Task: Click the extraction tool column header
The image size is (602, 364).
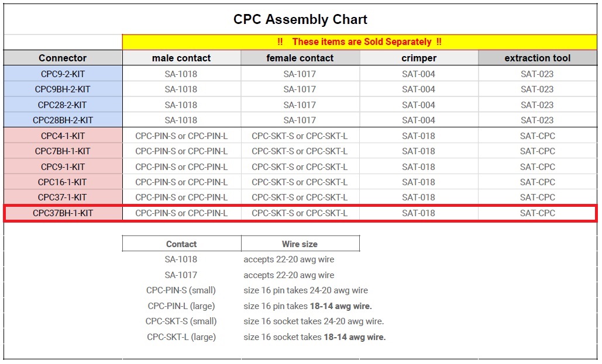Action: coord(537,58)
